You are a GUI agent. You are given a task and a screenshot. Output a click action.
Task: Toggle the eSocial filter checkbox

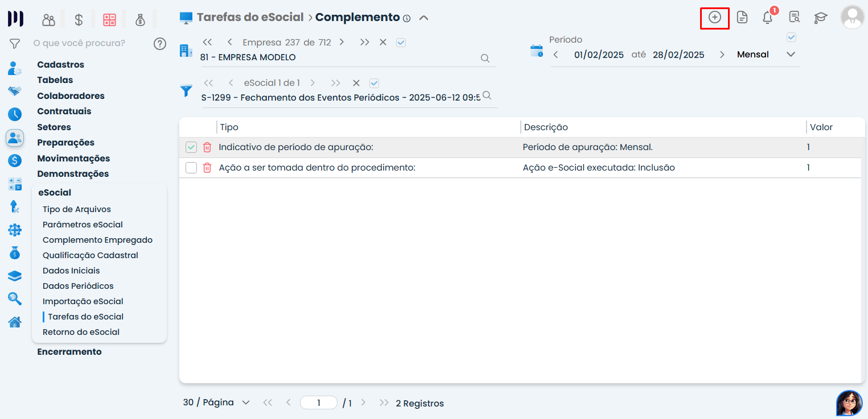[374, 82]
